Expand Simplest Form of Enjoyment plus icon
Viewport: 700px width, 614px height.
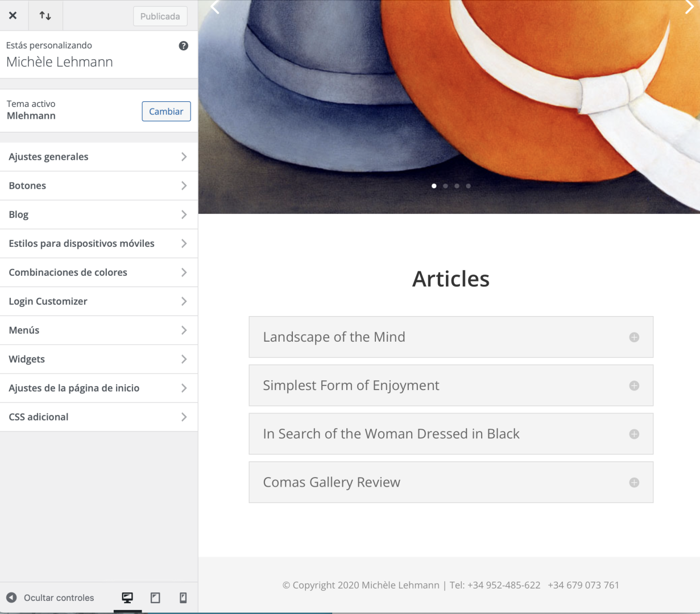[634, 386]
